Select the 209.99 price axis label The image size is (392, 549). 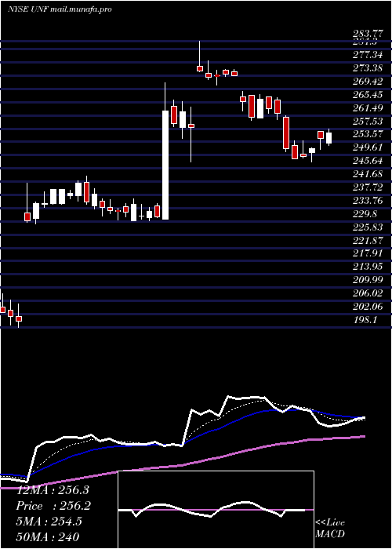368,280
